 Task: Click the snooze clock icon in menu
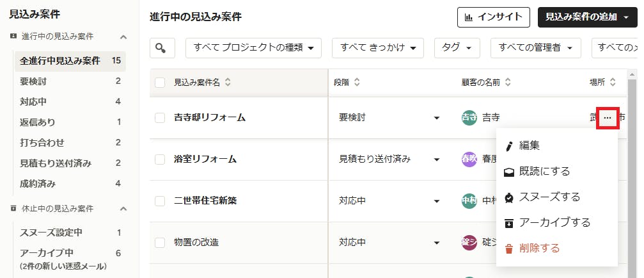tap(509, 197)
